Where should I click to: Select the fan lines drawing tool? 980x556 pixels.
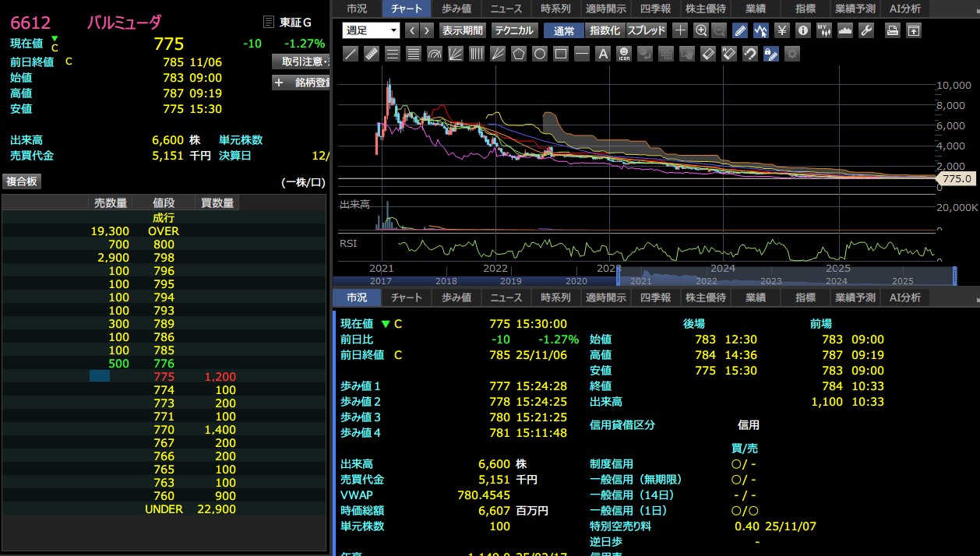pos(456,54)
